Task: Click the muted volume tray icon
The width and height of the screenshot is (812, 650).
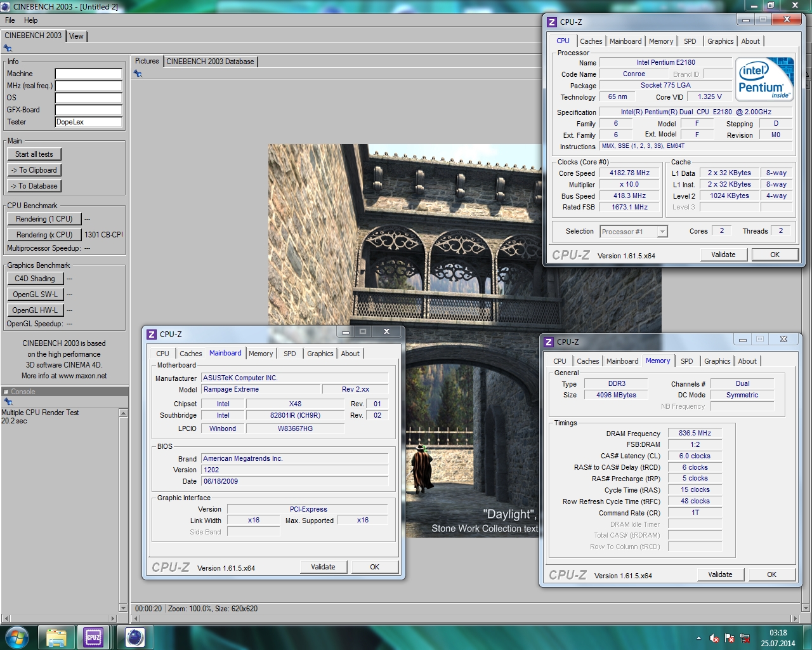Action: click(714, 639)
